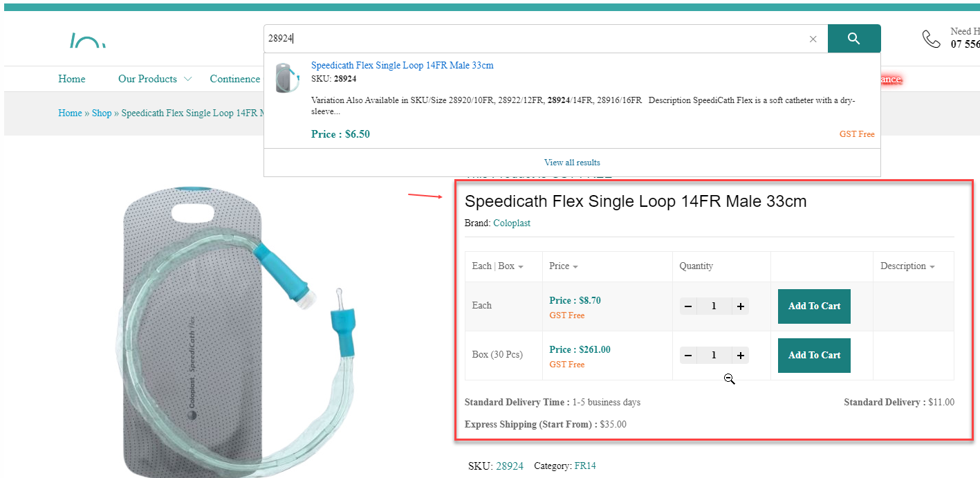Click the SKU 28924 link below the table
Viewport: 980px width, 478px height.
(510, 466)
